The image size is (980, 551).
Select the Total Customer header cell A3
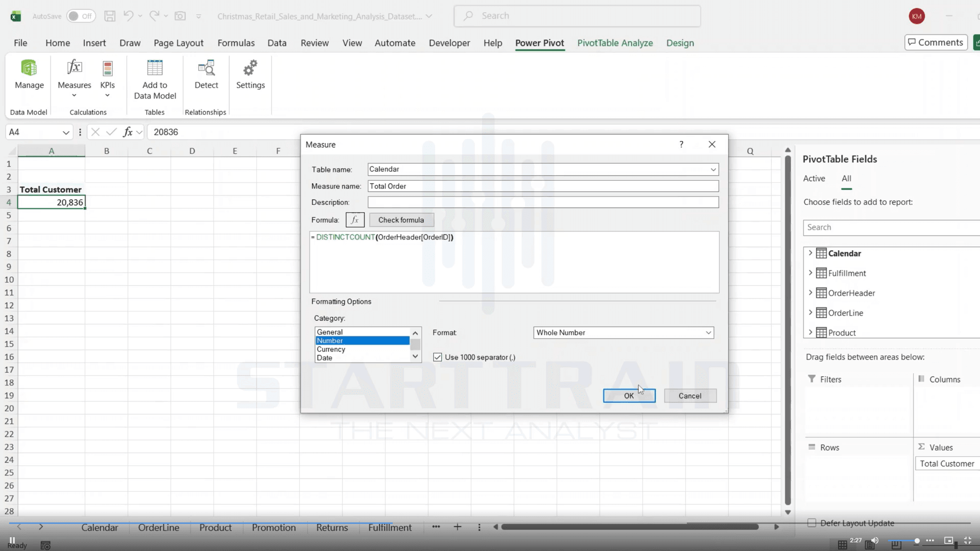[51, 189]
